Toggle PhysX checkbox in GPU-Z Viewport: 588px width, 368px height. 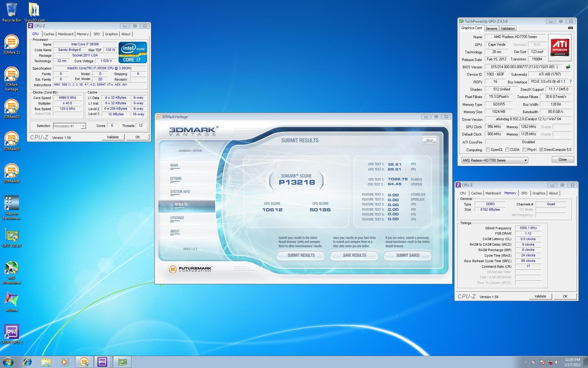tap(525, 150)
